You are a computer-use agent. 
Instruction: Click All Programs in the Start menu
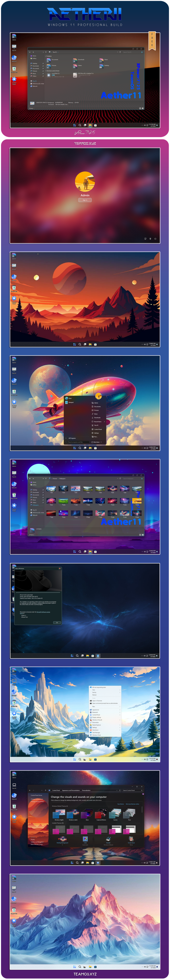coord(71,438)
